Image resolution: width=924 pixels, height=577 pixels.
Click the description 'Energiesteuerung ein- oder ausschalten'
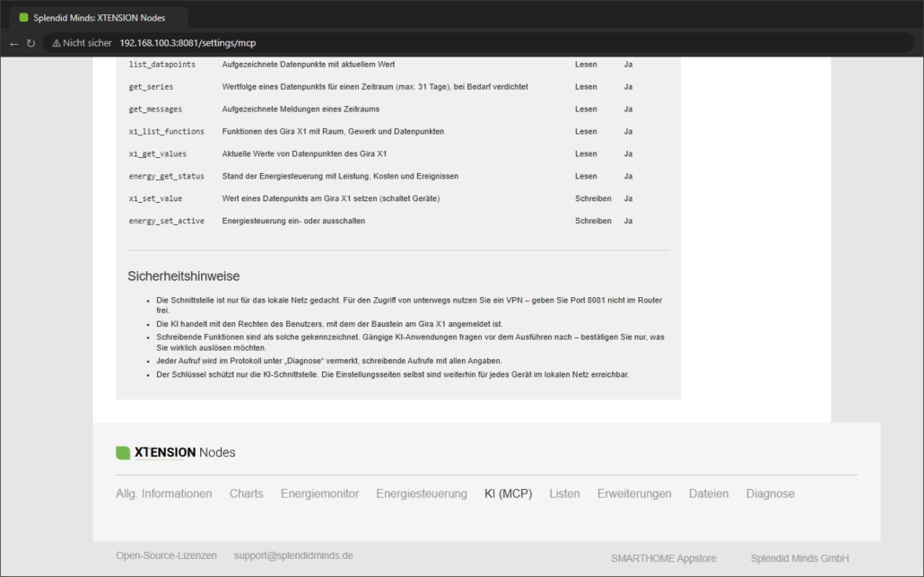pos(293,221)
